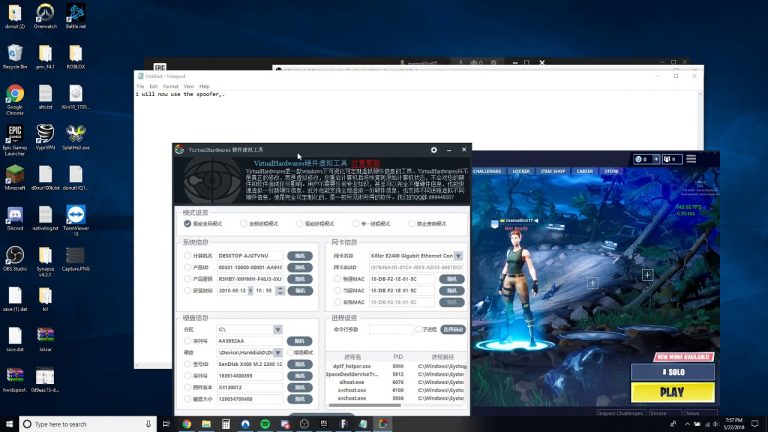Expand the Killer E2400 network adapter dropdown
Image resolution: width=768 pixels, height=432 pixels.
point(458,256)
